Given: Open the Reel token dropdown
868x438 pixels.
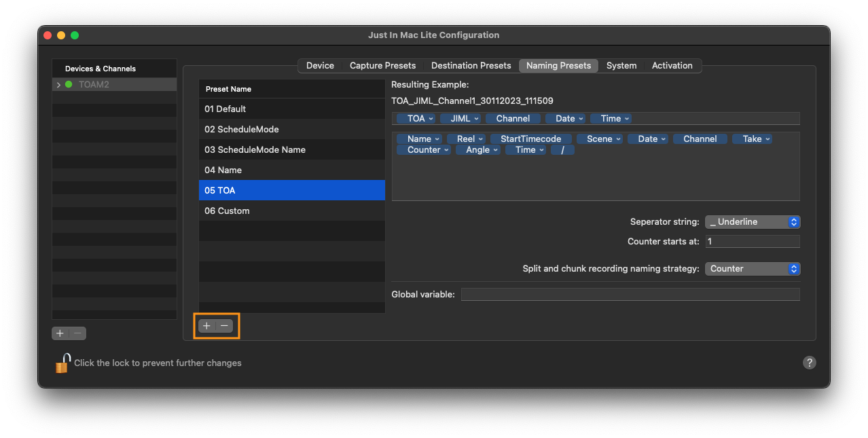Looking at the screenshot, I should [x=466, y=139].
